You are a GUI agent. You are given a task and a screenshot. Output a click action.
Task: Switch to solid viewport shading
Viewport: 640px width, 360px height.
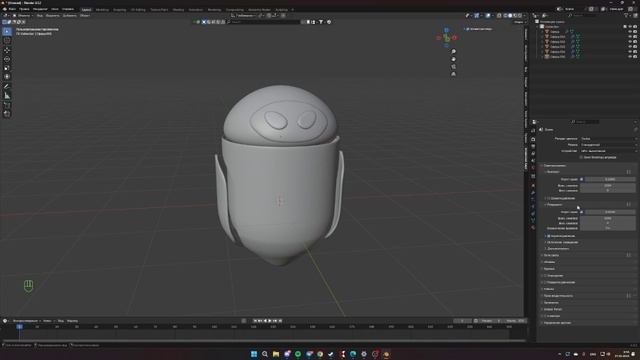pos(510,16)
